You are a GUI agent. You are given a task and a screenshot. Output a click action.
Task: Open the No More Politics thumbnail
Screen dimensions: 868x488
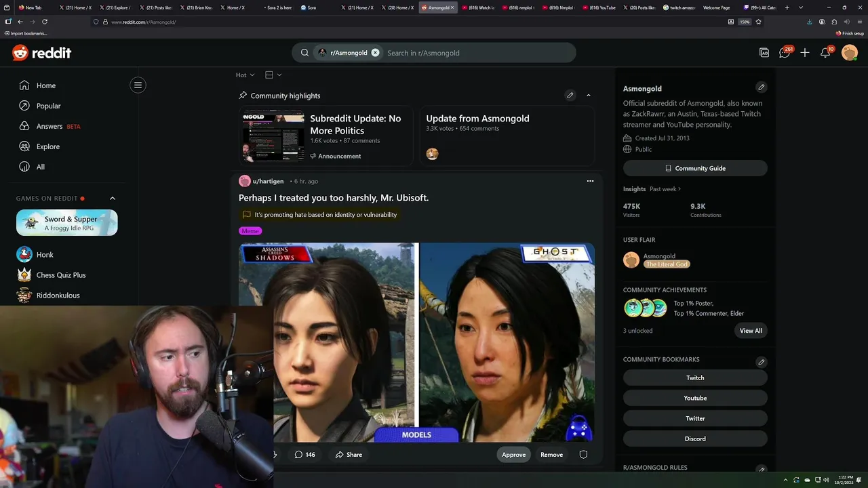(274, 136)
